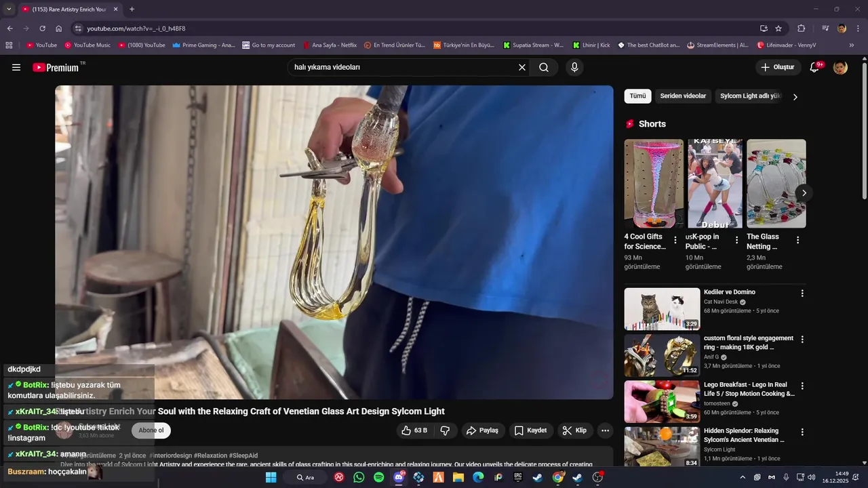The width and height of the screenshot is (868, 488).
Task: Open options menu for Hidden Splendor video
Action: (x=802, y=432)
